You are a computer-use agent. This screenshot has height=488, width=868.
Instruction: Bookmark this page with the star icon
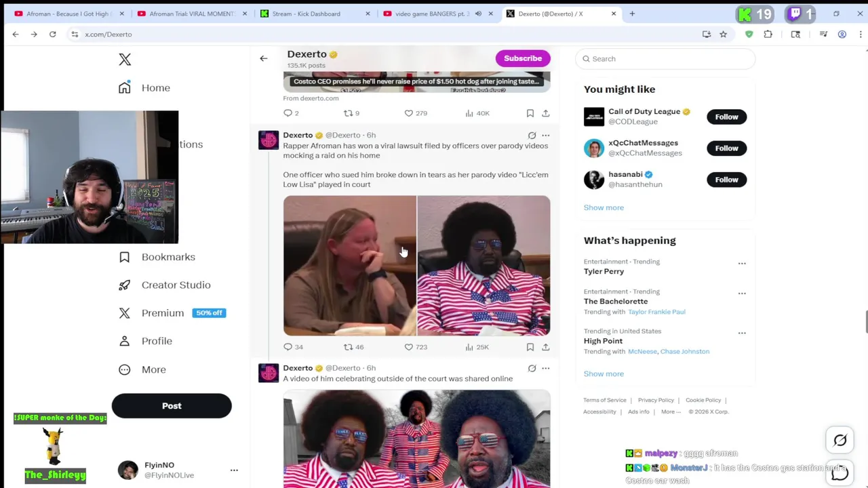tap(724, 34)
